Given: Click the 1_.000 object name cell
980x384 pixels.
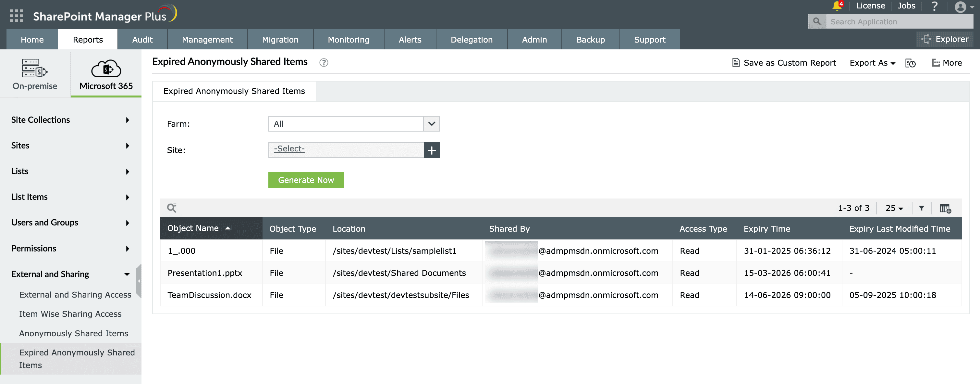Looking at the screenshot, I should (x=211, y=251).
